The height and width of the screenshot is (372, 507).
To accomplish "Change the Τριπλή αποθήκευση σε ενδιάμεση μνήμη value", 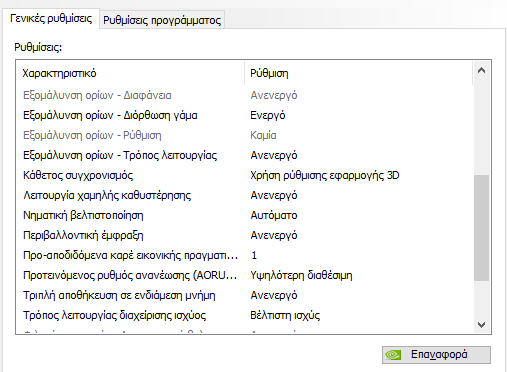I will click(x=274, y=295).
